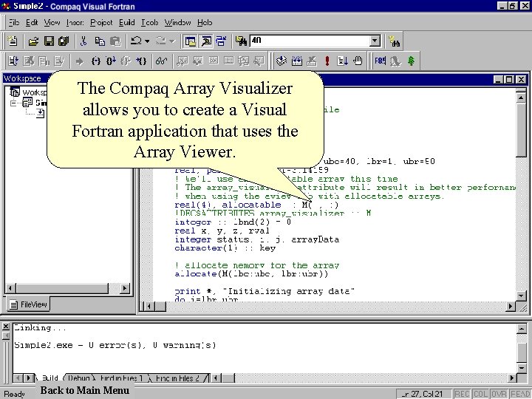Click the Open file folder icon

(x=33, y=41)
